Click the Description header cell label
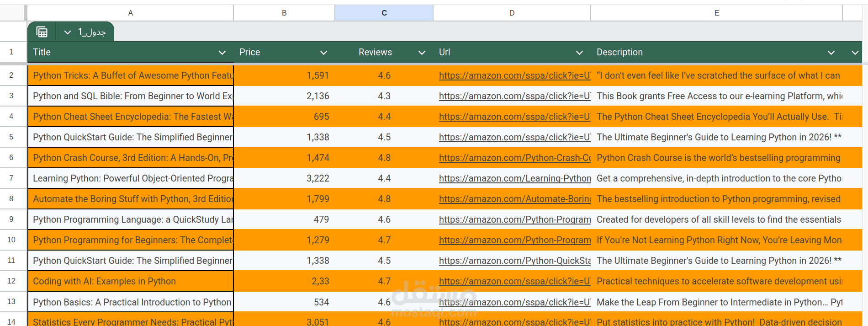 (x=619, y=52)
